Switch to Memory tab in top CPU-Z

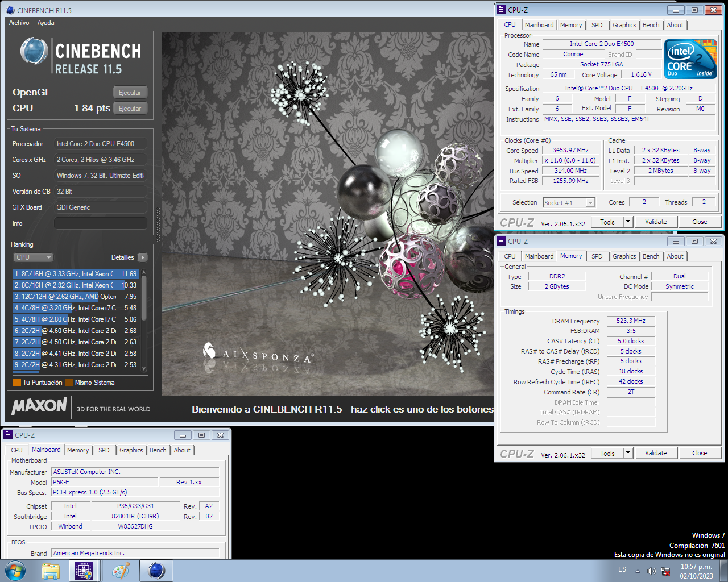click(571, 25)
